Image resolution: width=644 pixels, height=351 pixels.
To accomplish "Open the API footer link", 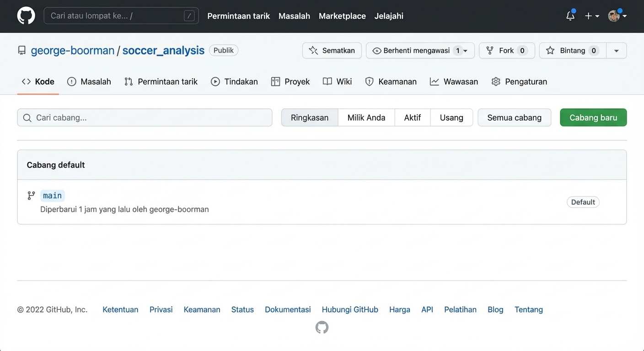I will 427,309.
